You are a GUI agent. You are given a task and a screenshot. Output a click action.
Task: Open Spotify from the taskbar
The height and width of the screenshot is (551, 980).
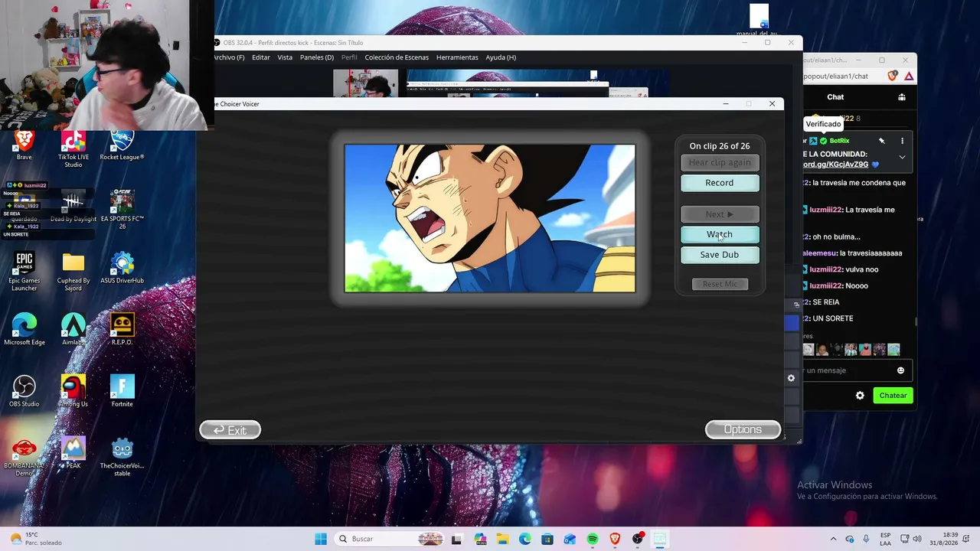pyautogui.click(x=593, y=539)
